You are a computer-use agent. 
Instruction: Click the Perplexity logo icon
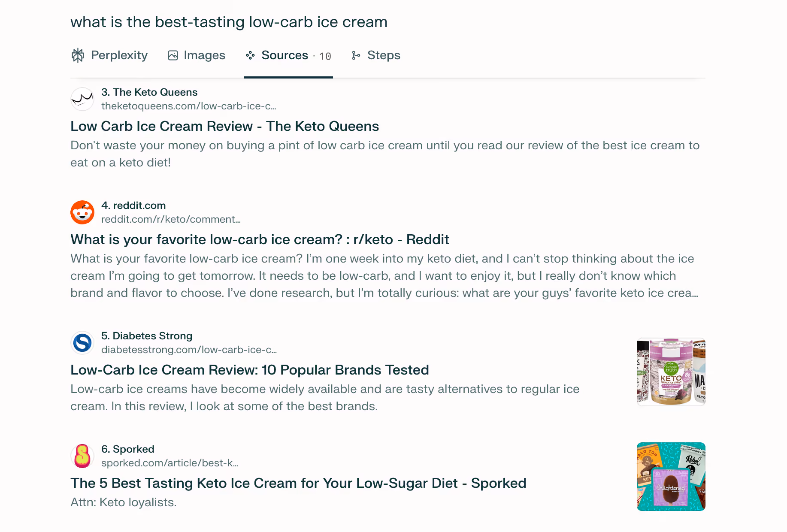point(78,55)
